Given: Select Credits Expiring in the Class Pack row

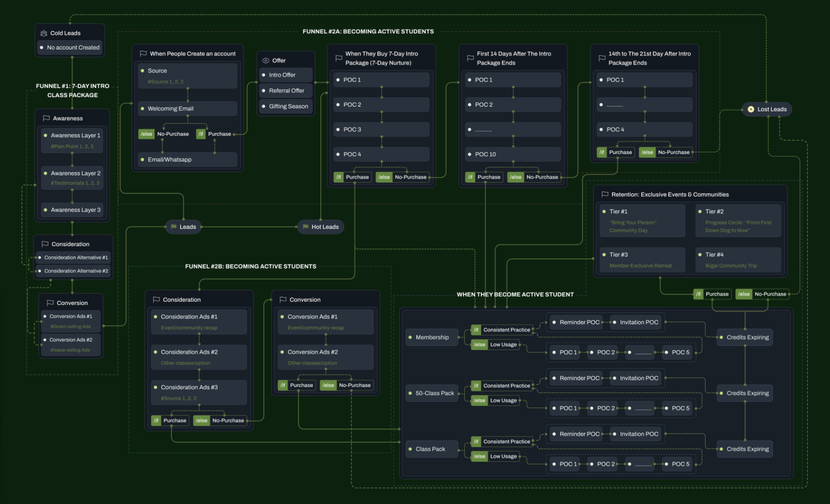Looking at the screenshot, I should (x=745, y=449).
